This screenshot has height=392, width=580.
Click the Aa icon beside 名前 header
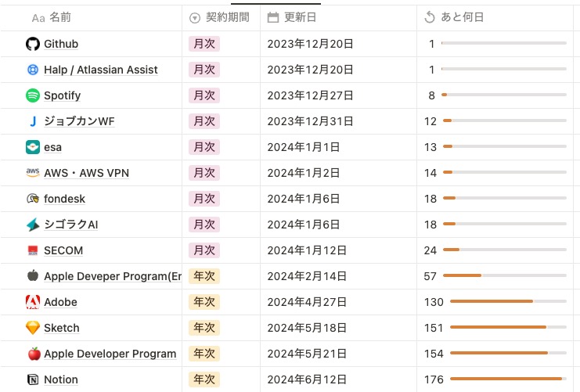[38, 18]
